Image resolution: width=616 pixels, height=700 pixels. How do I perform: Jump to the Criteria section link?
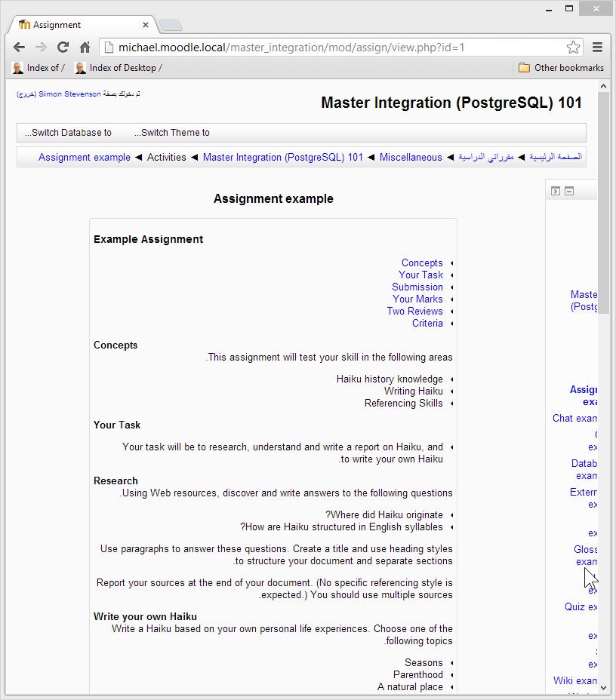[427, 323]
